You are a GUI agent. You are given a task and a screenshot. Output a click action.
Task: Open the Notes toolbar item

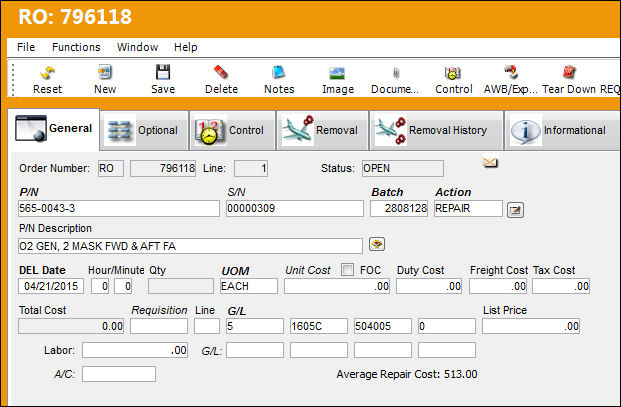pyautogui.click(x=279, y=72)
